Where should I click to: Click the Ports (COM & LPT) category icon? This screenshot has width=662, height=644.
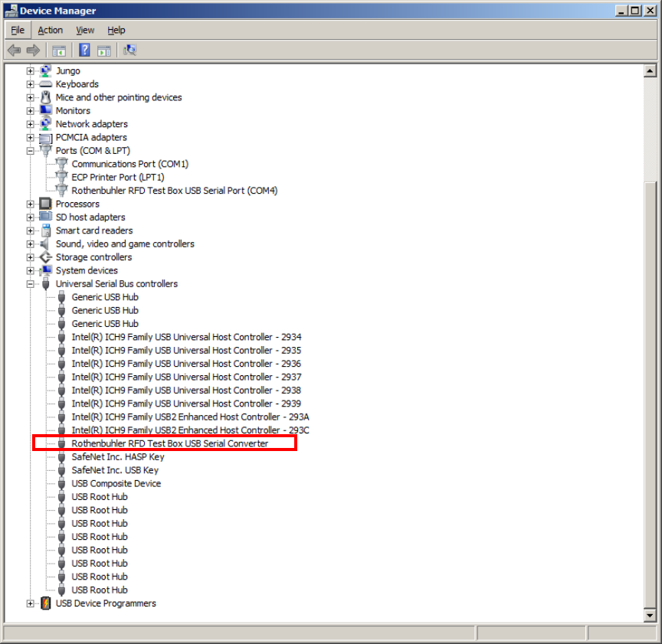(x=46, y=151)
